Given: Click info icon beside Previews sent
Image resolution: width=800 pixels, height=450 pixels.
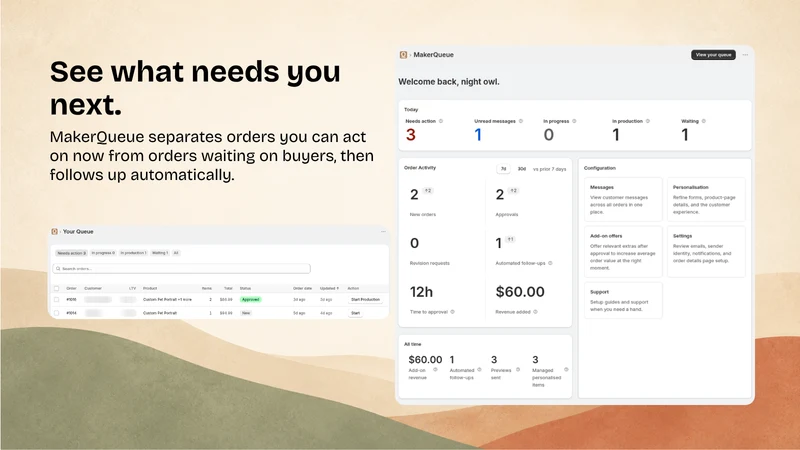Looking at the screenshot, I should (518, 370).
